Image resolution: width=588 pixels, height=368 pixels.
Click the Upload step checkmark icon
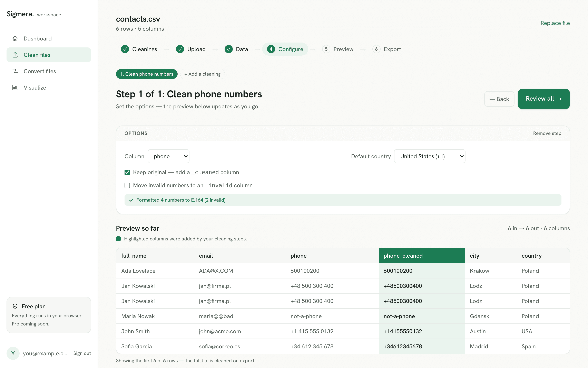point(180,49)
